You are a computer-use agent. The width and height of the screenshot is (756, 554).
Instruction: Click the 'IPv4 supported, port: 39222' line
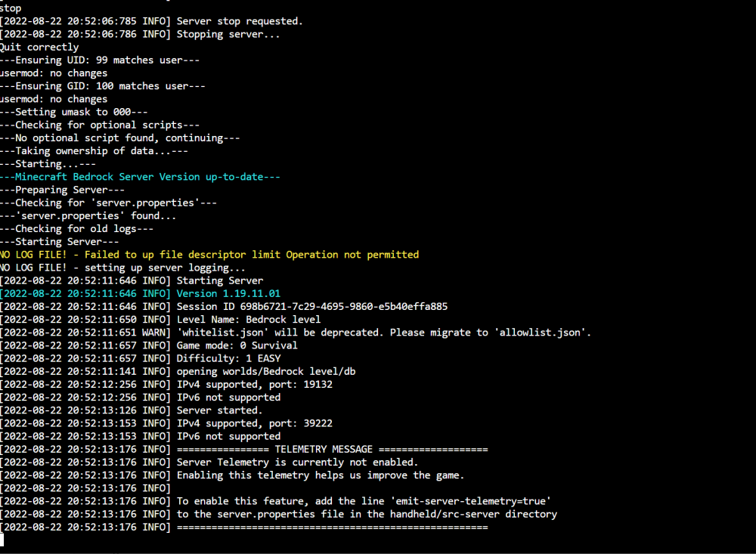coord(166,423)
